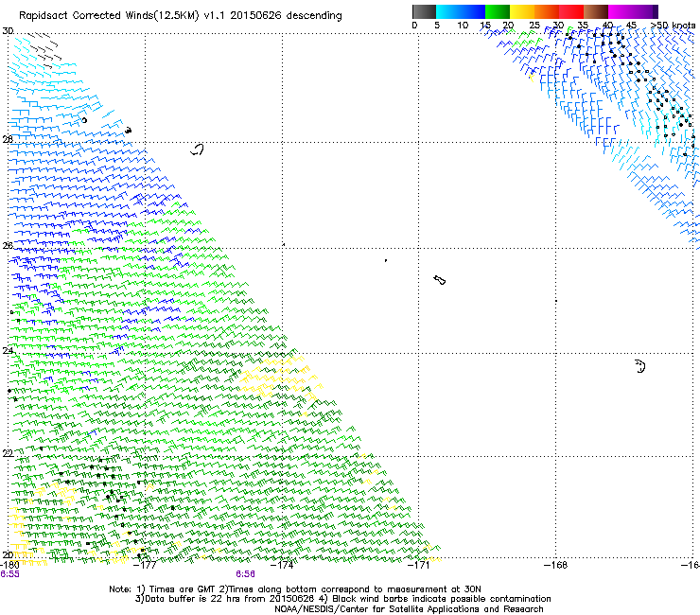The width and height of the screenshot is (700, 615).
Task: Click the chart title 'Rapidscat Corrected Winds(12.5KM)'
Action: [109, 15]
